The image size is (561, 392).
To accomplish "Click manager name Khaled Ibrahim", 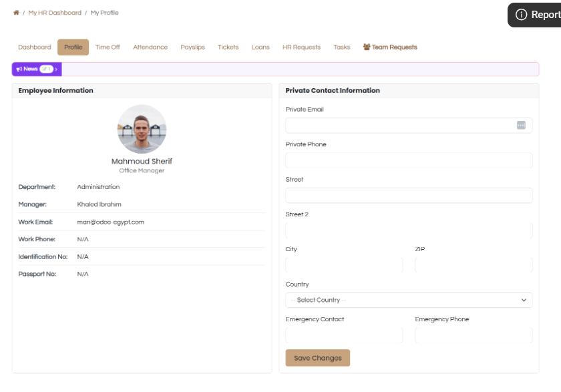I will (x=99, y=204).
